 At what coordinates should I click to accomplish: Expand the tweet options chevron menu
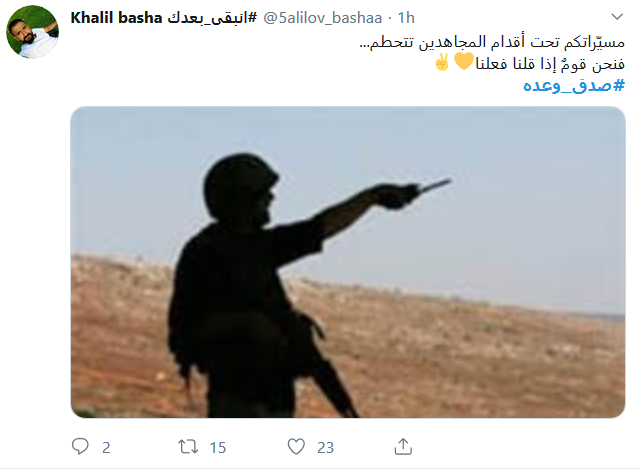pyautogui.click(x=617, y=17)
